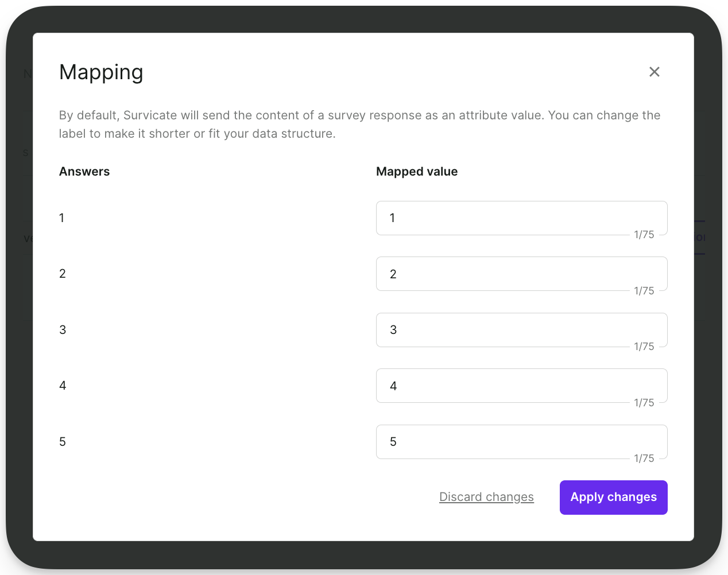Select the mapped value field for answer 2

coord(521,274)
